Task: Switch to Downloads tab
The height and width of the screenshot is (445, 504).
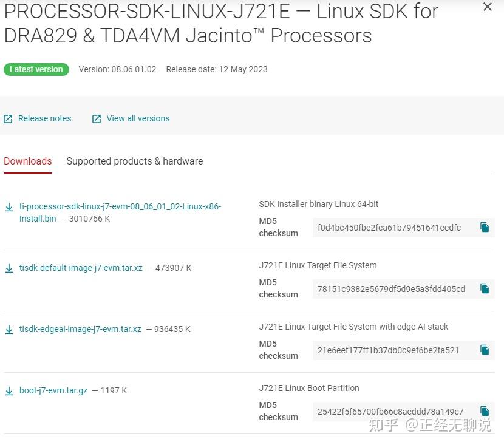Action: (x=28, y=161)
